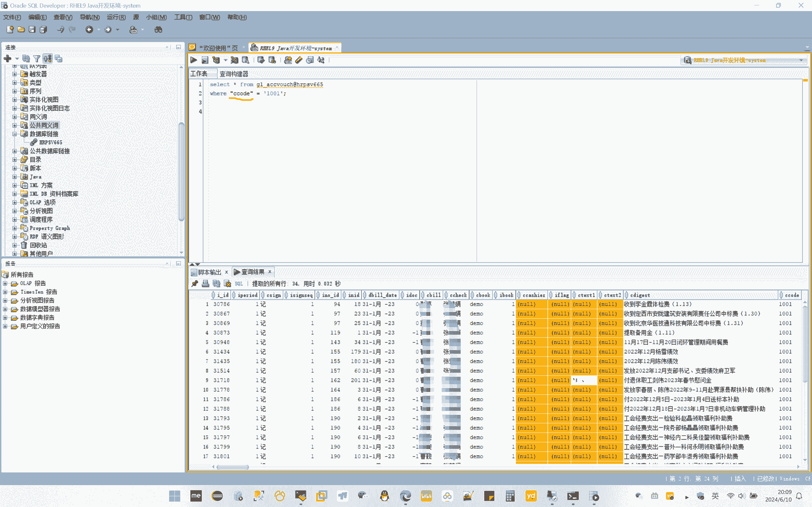This screenshot has height=507, width=812.
Task: Click the green plus new connection icon
Action: (7, 59)
